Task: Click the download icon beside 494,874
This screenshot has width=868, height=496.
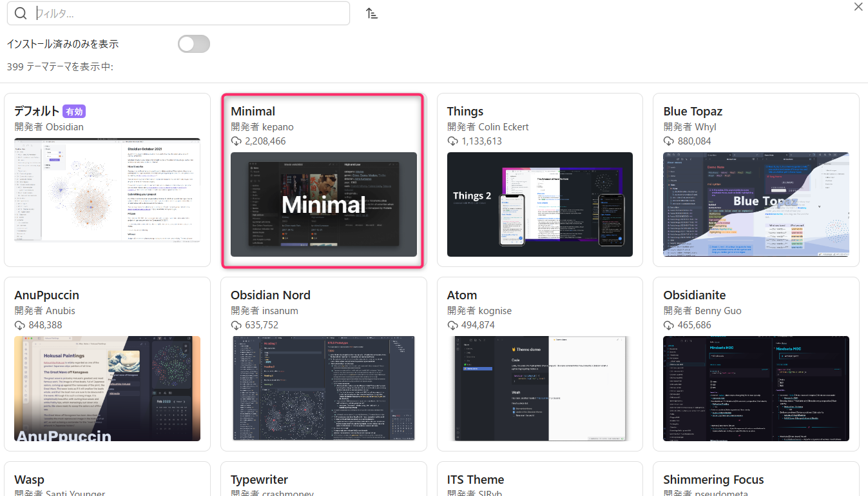Action: point(453,325)
